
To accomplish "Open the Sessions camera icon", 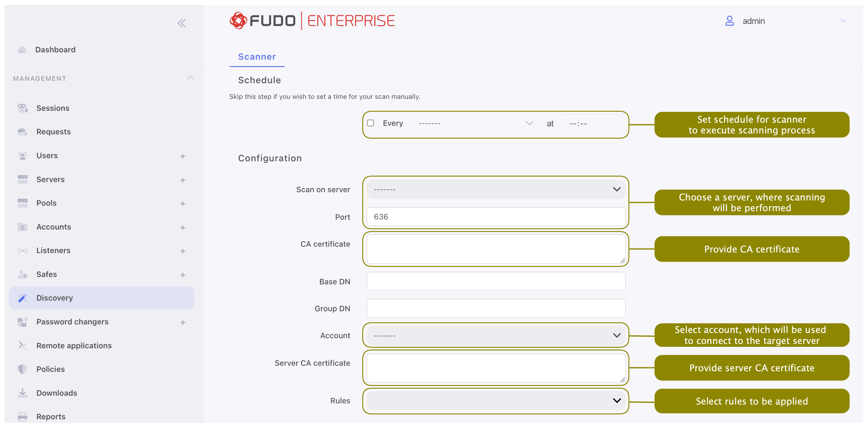I will (x=23, y=108).
